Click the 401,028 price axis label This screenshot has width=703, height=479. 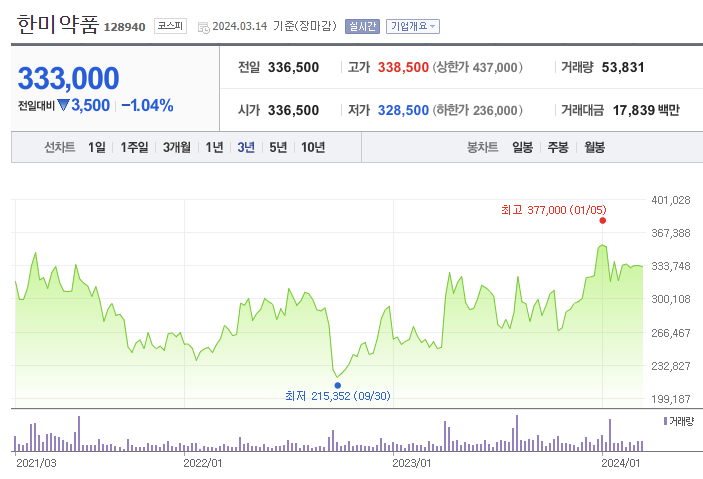[x=671, y=200]
